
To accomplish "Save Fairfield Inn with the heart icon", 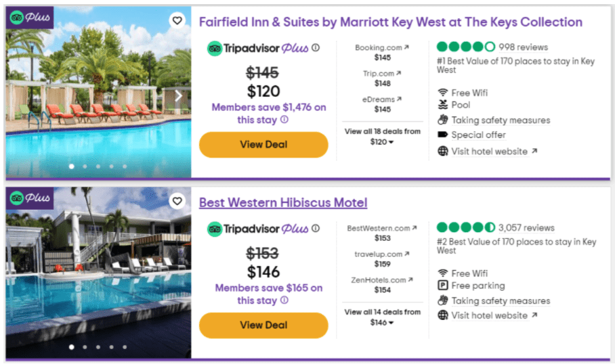I will [177, 20].
